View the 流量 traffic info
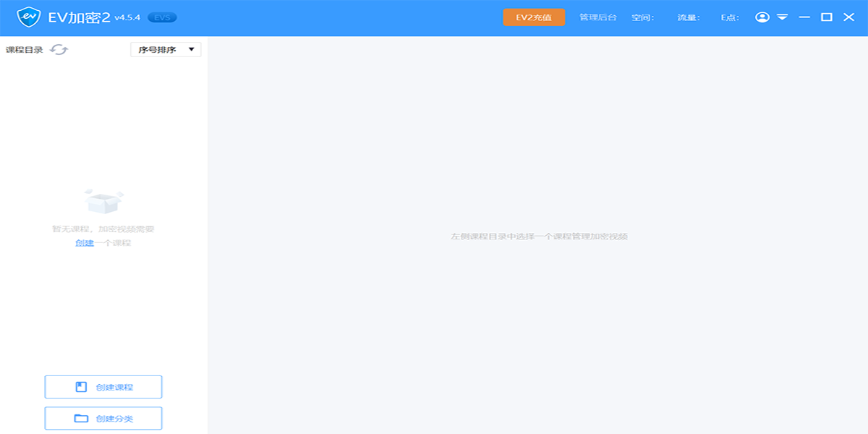868x434 pixels. tap(688, 17)
